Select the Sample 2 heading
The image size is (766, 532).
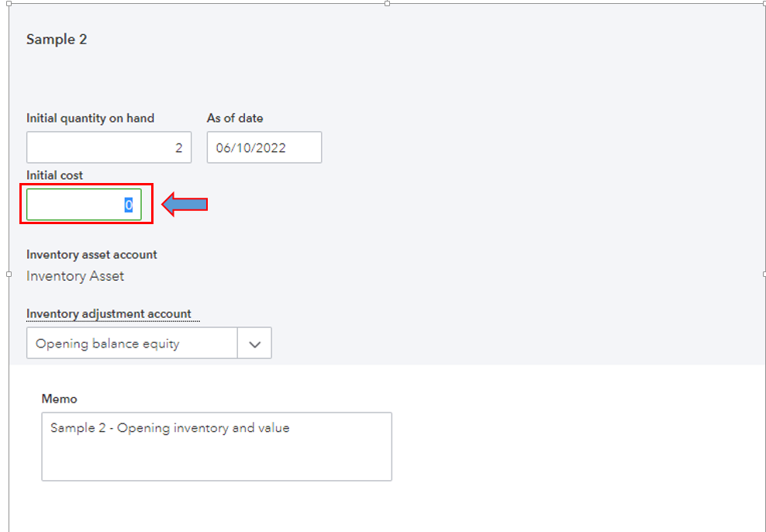coord(57,40)
